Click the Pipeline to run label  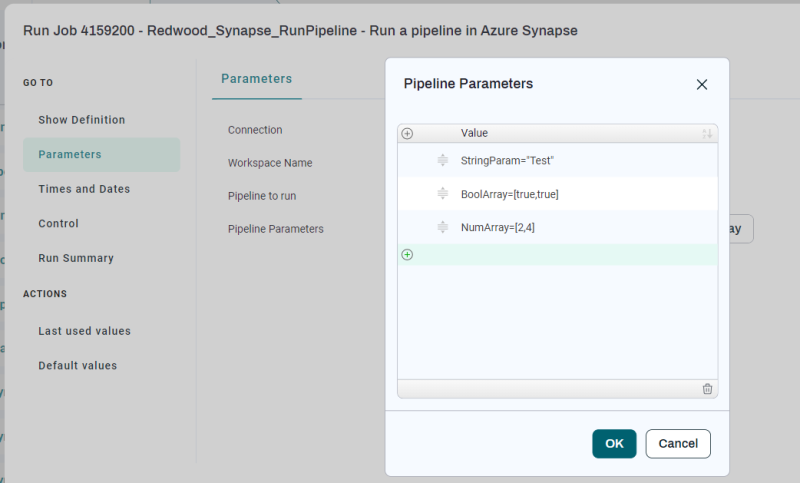coord(262,196)
